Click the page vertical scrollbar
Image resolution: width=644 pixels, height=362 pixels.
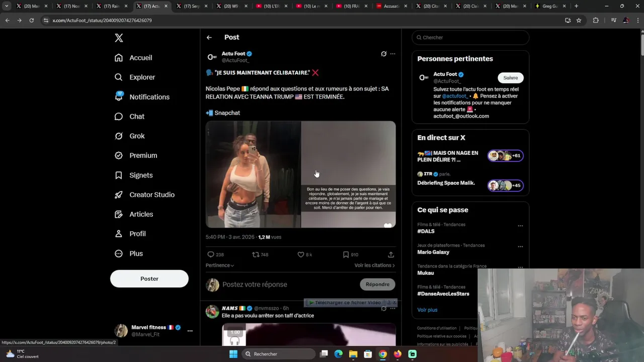click(x=641, y=45)
